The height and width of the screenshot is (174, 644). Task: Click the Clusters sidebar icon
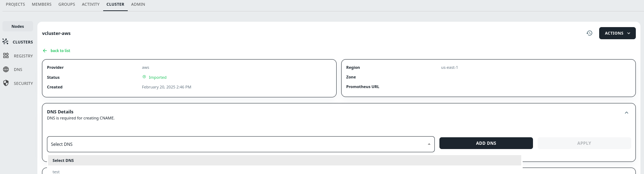tap(5, 42)
